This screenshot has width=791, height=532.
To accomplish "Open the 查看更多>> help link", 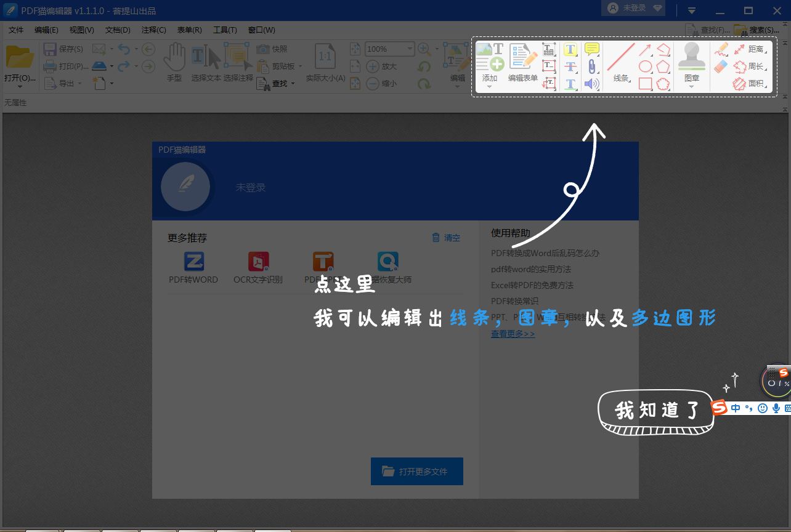I will [513, 333].
